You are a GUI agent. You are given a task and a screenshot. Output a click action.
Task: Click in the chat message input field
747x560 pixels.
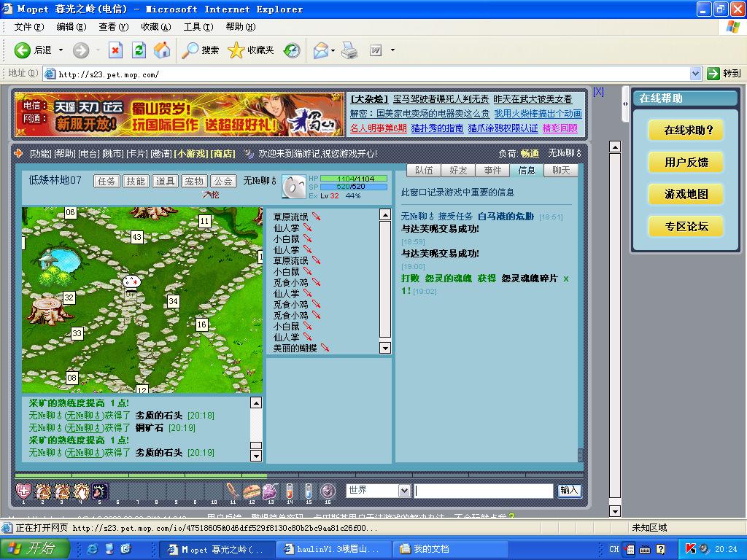point(483,491)
